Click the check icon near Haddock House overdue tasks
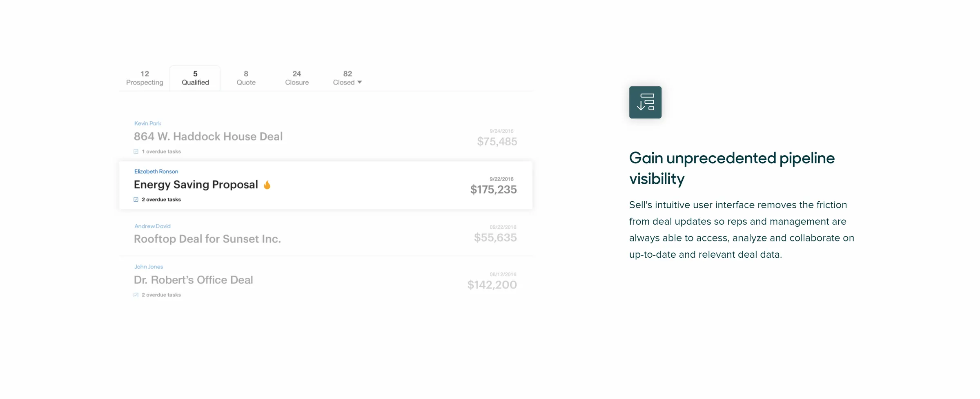 pos(136,151)
